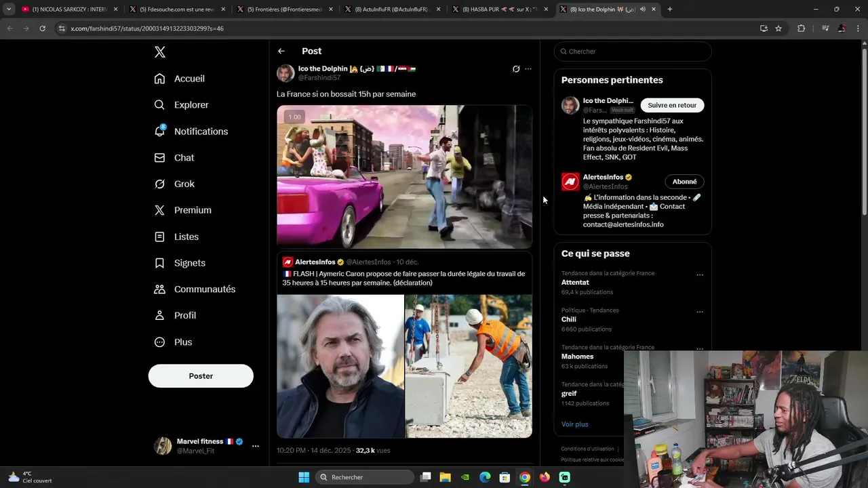Click the 1.00 playback speed badge on video
Viewport: 868px width, 488px height.
coord(294,117)
